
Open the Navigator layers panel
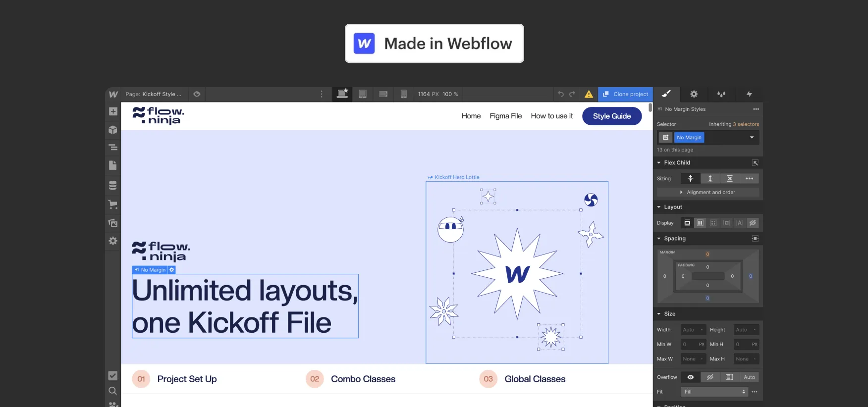point(113,148)
